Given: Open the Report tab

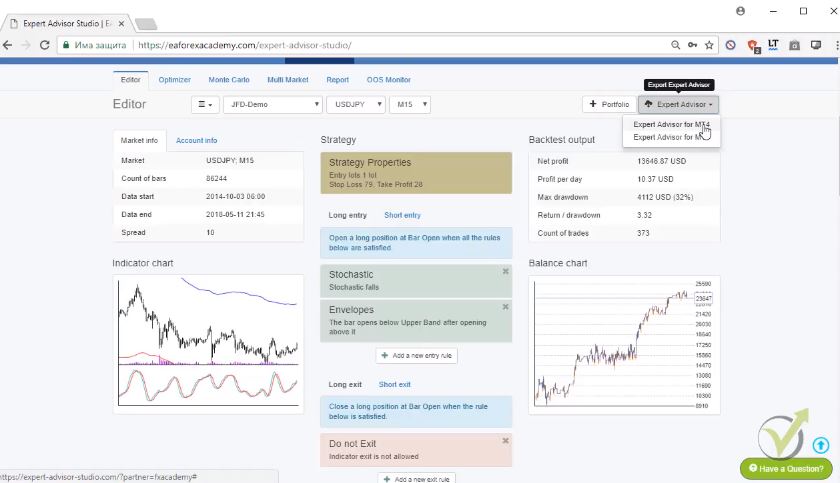Looking at the screenshot, I should [338, 80].
